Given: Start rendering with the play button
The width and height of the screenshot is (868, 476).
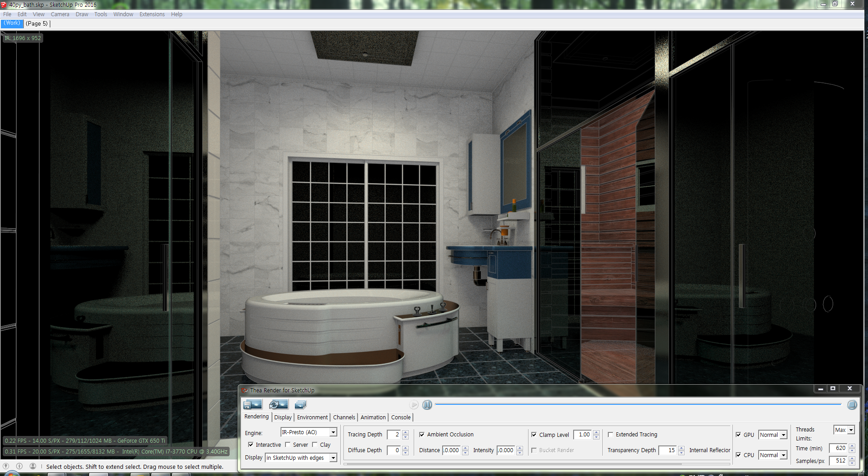Looking at the screenshot, I should (x=414, y=405).
